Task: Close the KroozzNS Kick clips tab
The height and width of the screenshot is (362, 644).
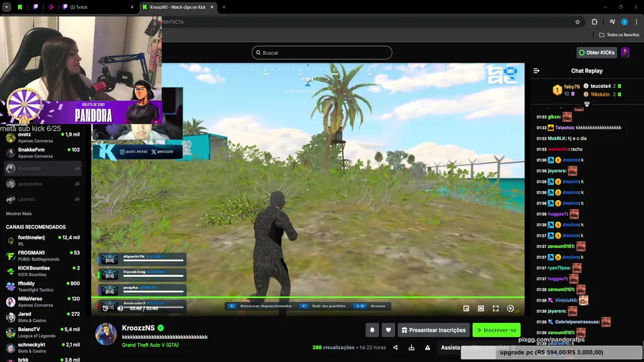Action: [x=212, y=7]
